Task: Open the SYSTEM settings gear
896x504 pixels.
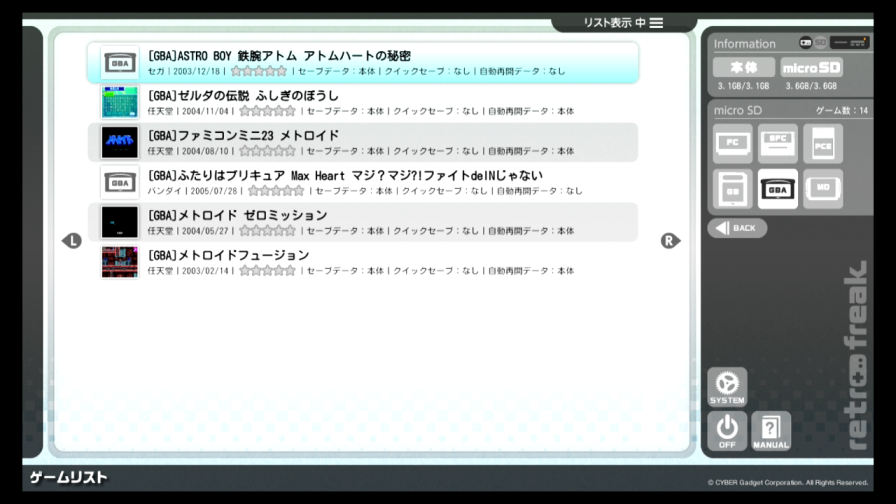Action: pos(727,387)
